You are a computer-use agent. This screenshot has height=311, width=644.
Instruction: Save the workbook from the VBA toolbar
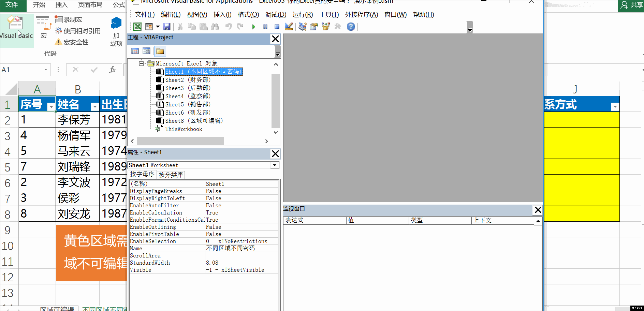[167, 27]
